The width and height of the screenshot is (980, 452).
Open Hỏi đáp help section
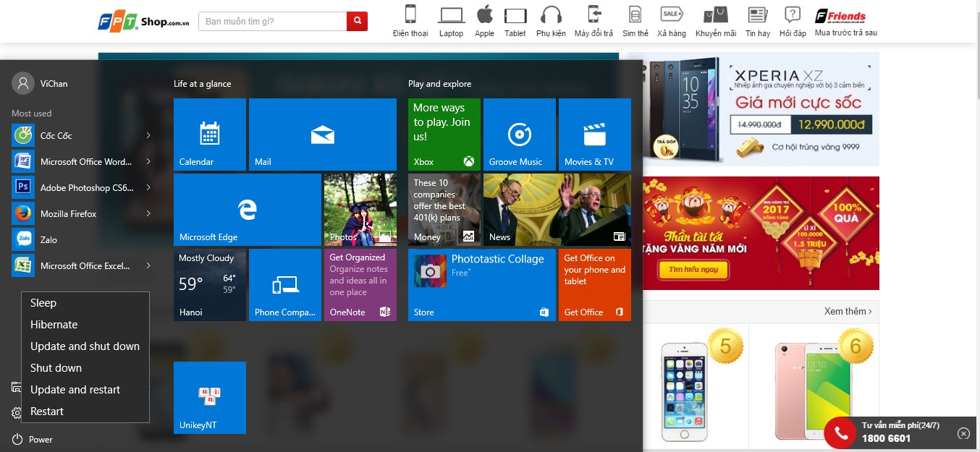tap(793, 21)
